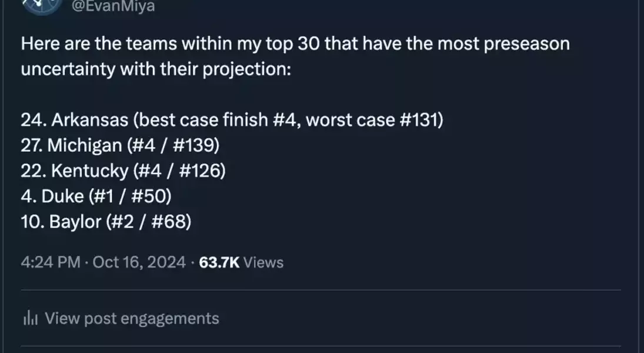
Task: Click the word Kentucky in the post
Action: coord(90,171)
